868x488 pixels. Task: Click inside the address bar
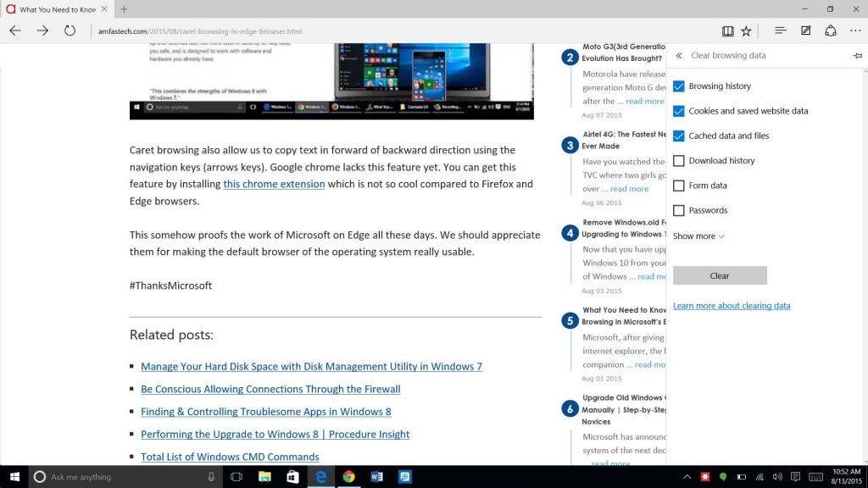tap(254, 30)
